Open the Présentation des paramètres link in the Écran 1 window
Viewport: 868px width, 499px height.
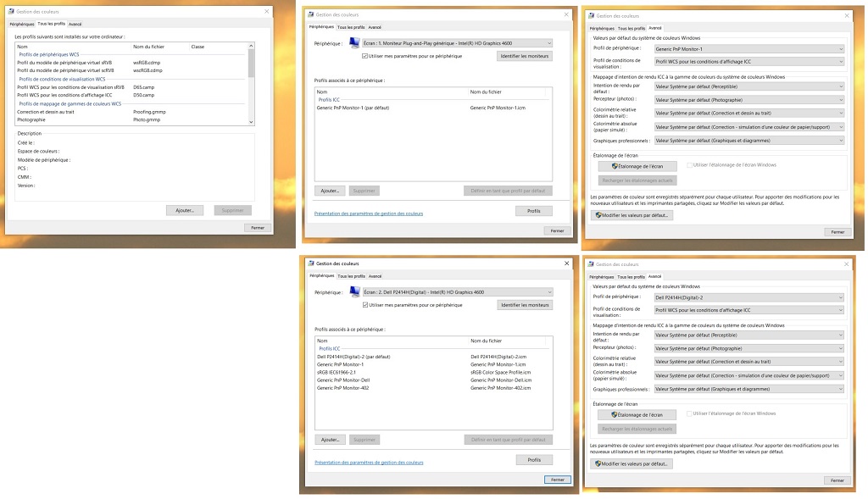pyautogui.click(x=368, y=213)
